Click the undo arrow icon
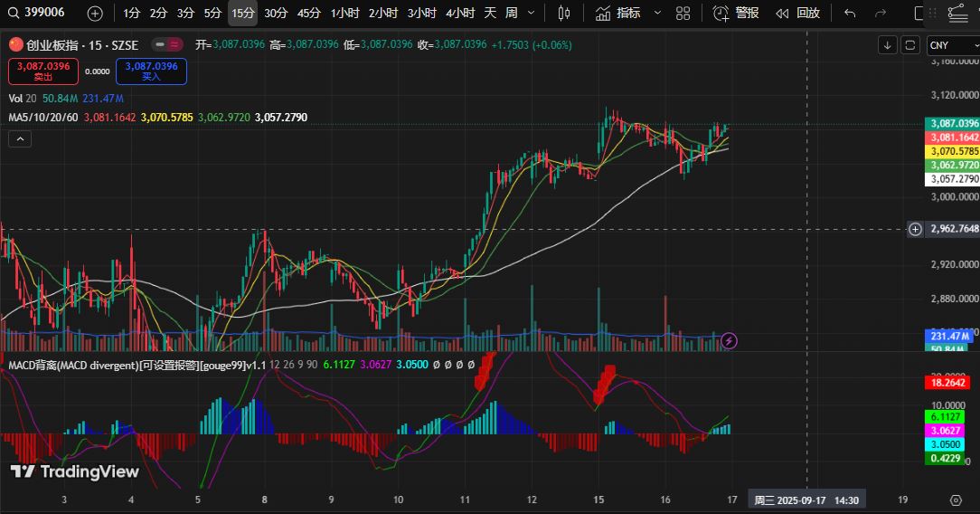Image resolution: width=980 pixels, height=514 pixels. (850, 13)
